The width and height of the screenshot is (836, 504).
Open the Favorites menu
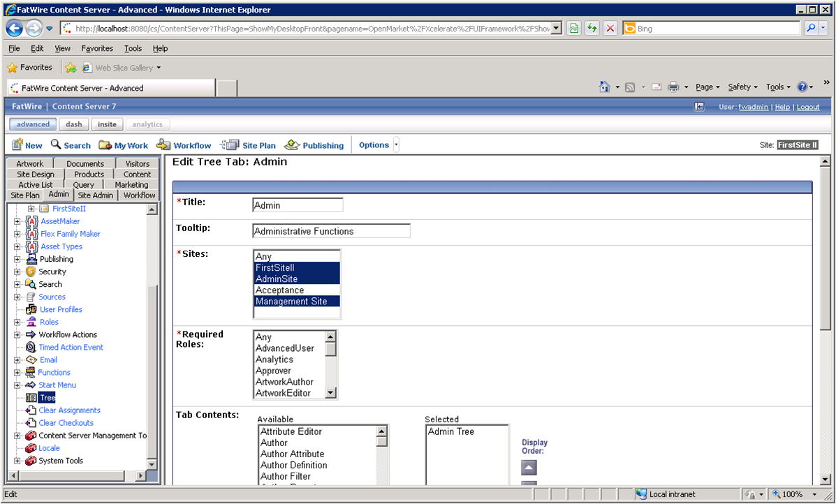pyautogui.click(x=97, y=48)
